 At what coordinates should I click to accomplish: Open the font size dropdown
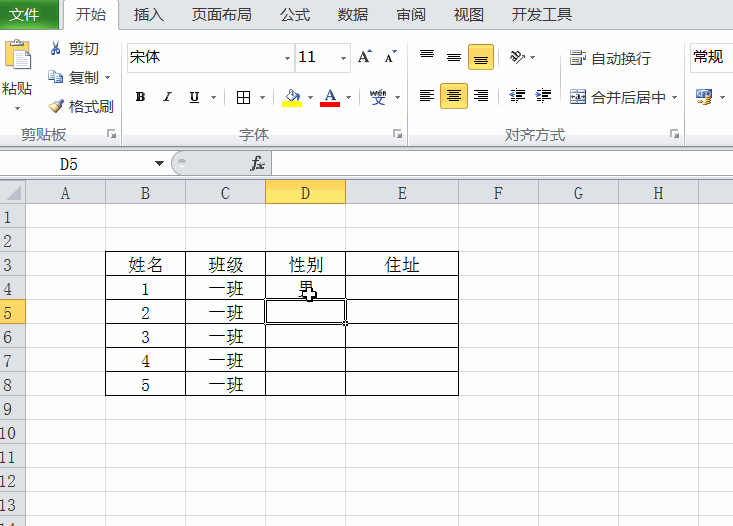(x=344, y=58)
